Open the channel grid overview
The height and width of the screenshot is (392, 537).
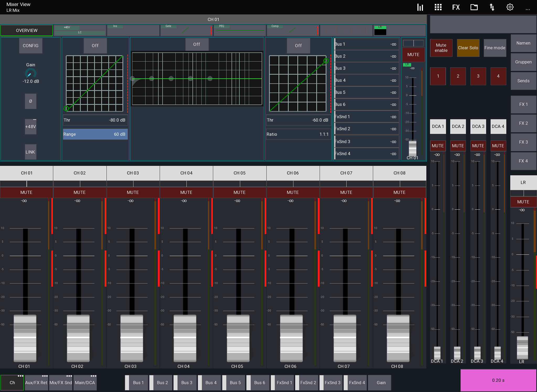(438, 7)
